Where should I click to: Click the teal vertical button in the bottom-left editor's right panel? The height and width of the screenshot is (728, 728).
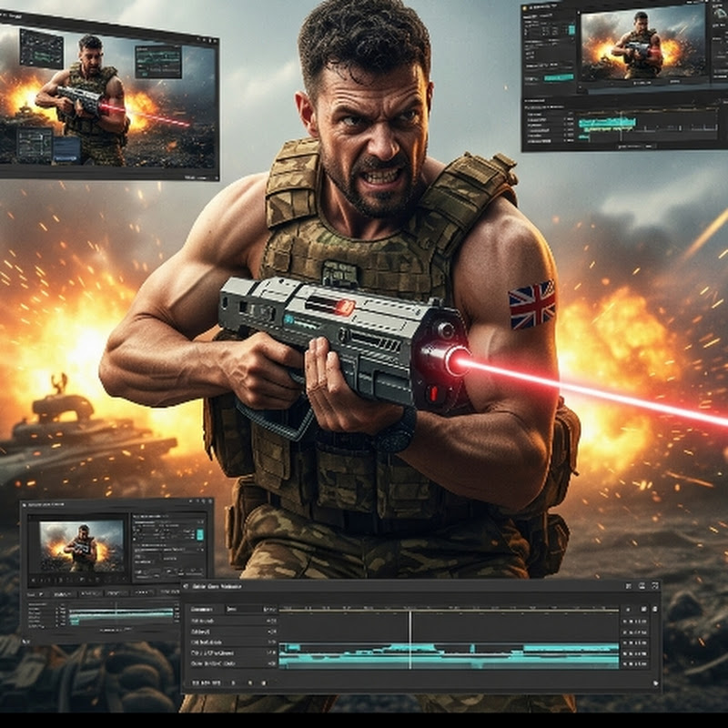tap(200, 535)
